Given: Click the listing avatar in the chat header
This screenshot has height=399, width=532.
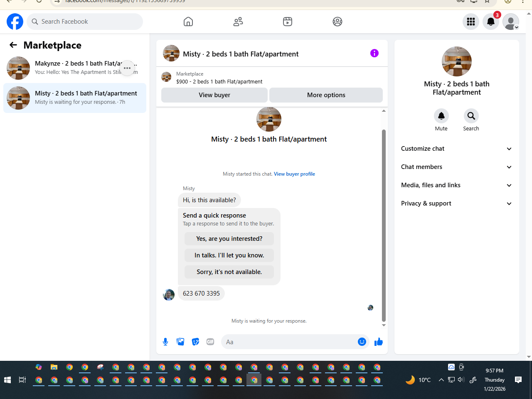Looking at the screenshot, I should [x=171, y=53].
